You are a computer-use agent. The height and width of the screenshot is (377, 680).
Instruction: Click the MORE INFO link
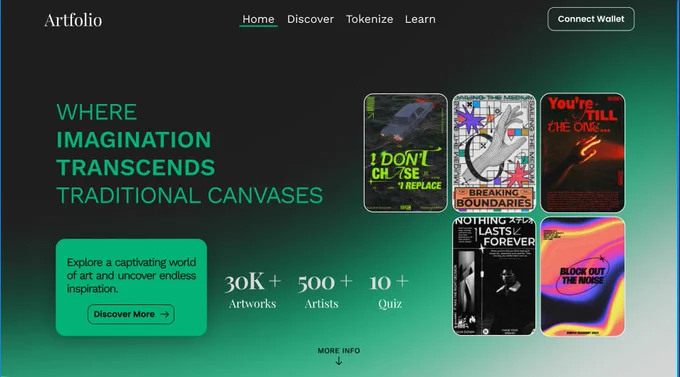click(x=339, y=351)
